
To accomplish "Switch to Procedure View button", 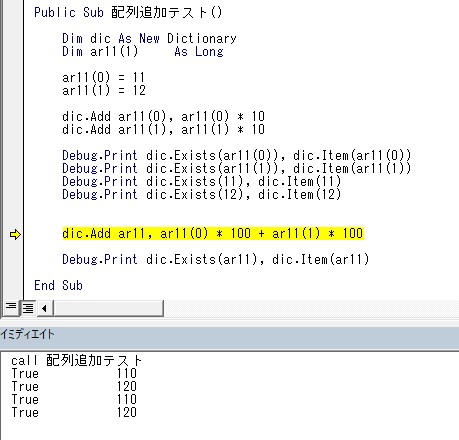I will 11,307.
